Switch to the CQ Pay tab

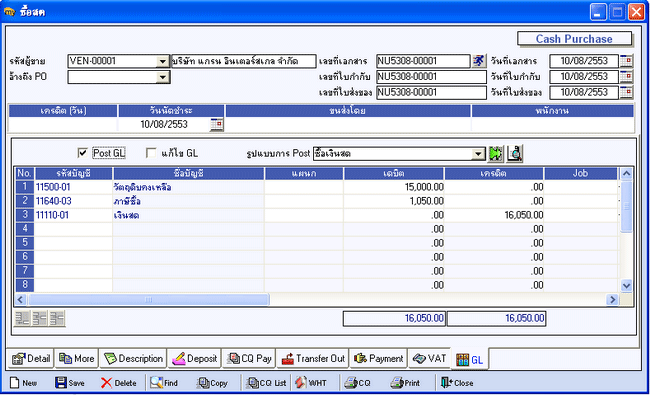(x=250, y=359)
